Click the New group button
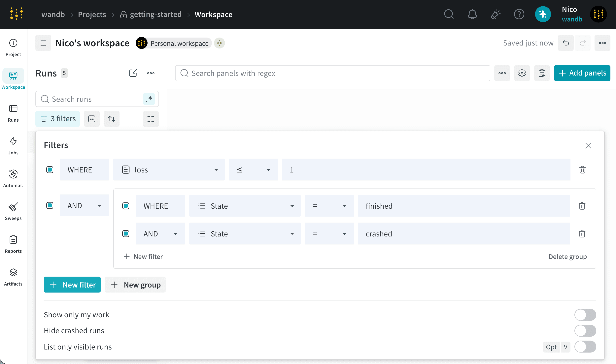Screen dimensions: 616x364 pos(135,285)
